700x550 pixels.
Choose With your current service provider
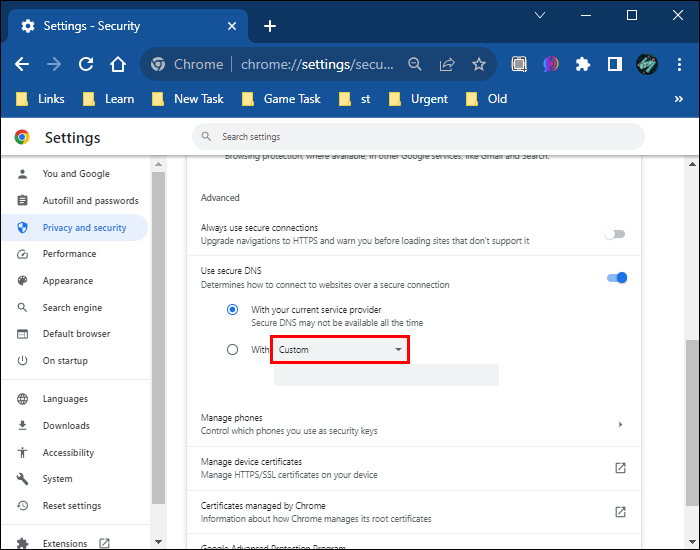coord(232,310)
